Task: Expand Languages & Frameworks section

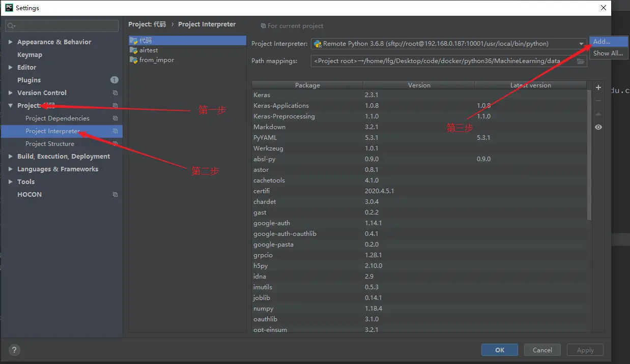Action: pyautogui.click(x=11, y=169)
